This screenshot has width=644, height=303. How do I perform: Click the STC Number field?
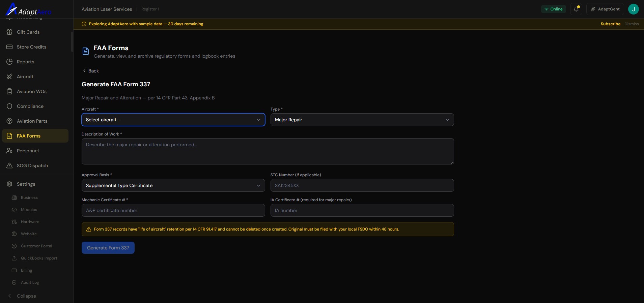point(362,185)
